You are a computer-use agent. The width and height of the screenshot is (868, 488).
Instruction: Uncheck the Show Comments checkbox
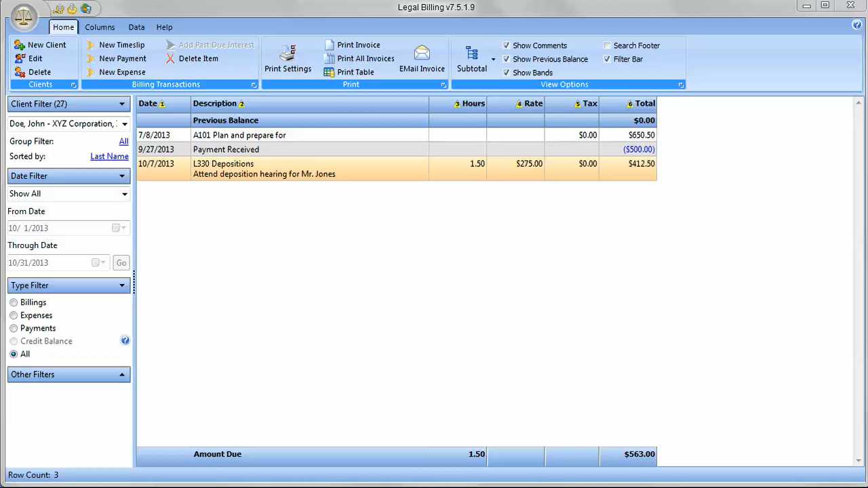point(506,45)
